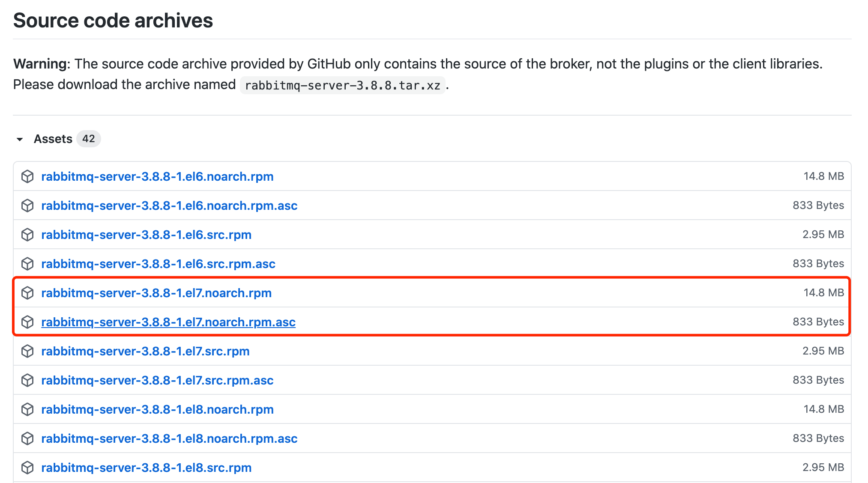Click package icon beside el8.noarch.rpm
Viewport: 868px width, 483px height.
27,409
